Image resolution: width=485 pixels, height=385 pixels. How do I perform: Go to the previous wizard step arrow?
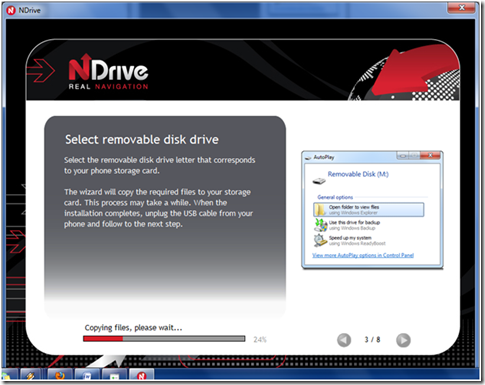344,340
